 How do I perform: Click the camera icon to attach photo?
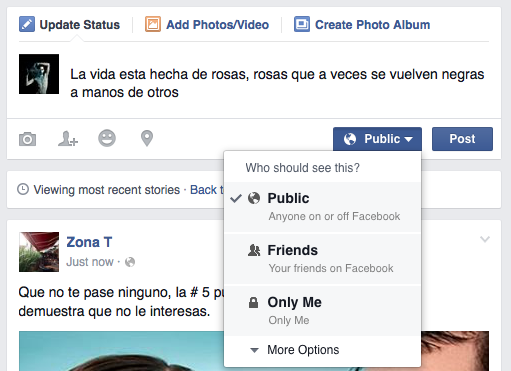click(27, 139)
